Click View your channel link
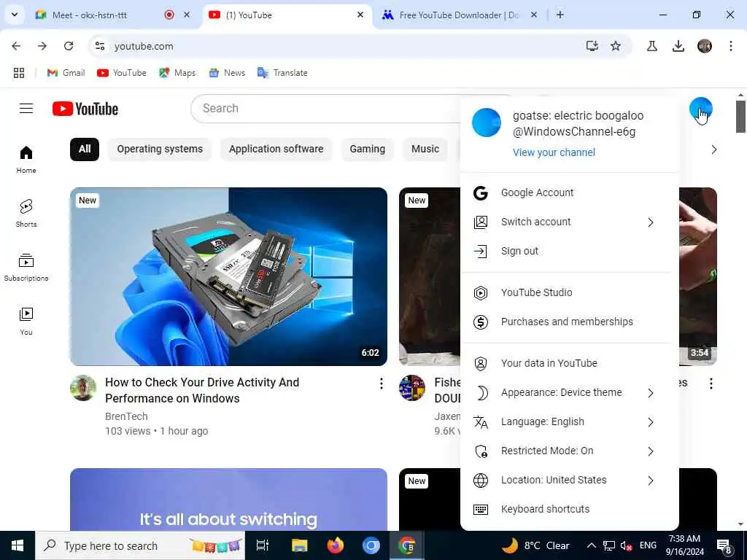 [x=554, y=152]
